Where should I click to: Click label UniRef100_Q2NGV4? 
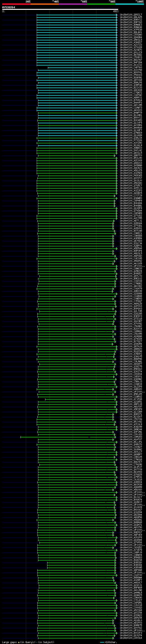(131, 271)
